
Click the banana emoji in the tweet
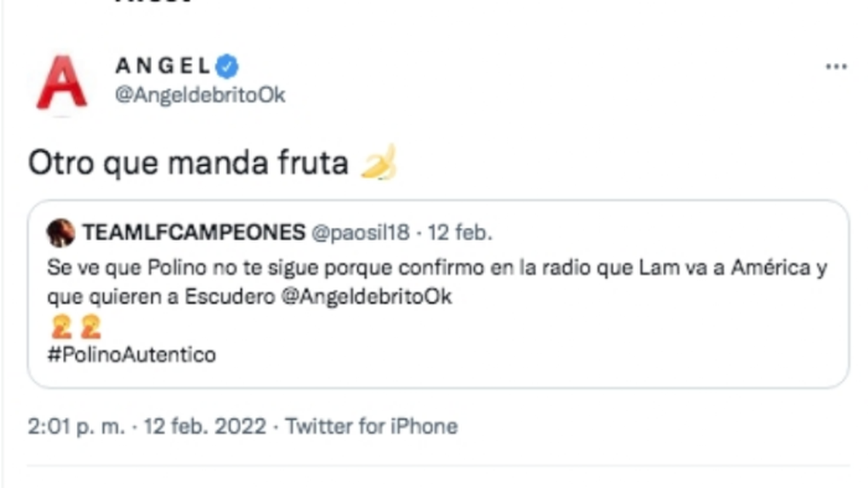click(x=377, y=163)
